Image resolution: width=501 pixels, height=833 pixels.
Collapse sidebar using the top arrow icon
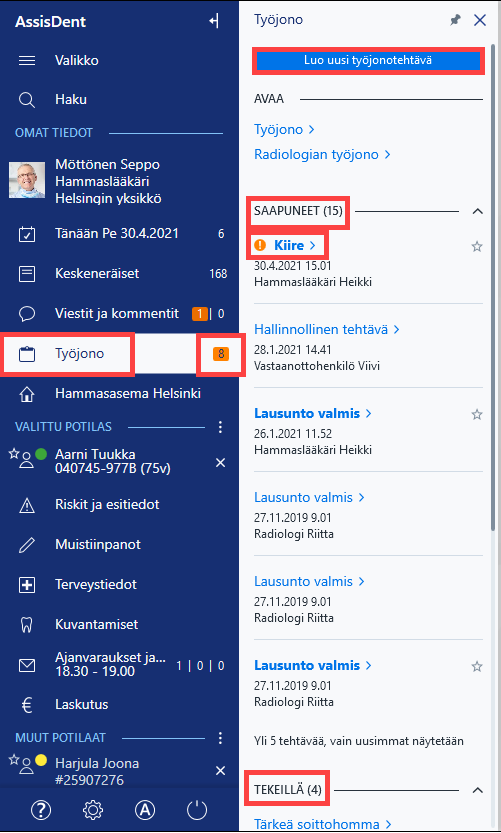pyautogui.click(x=214, y=21)
